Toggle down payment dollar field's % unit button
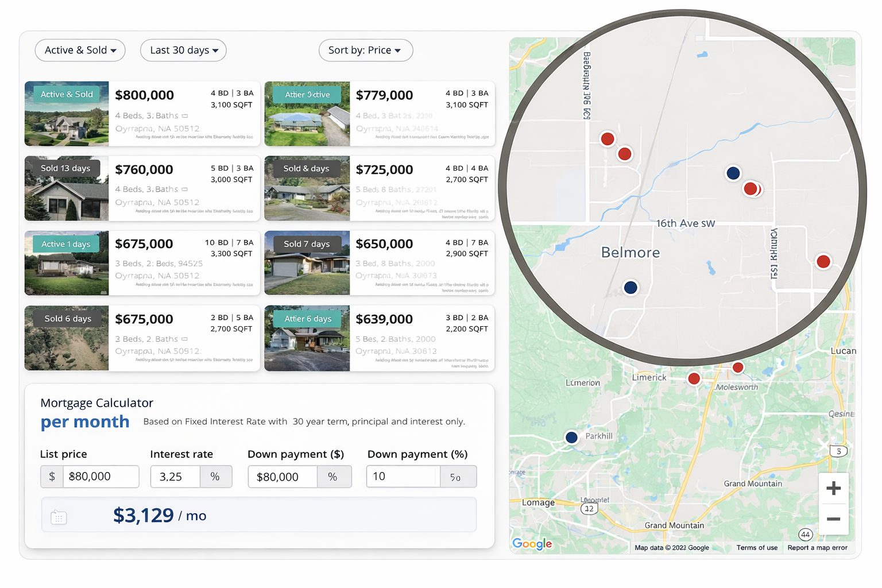882x588 pixels. click(333, 477)
